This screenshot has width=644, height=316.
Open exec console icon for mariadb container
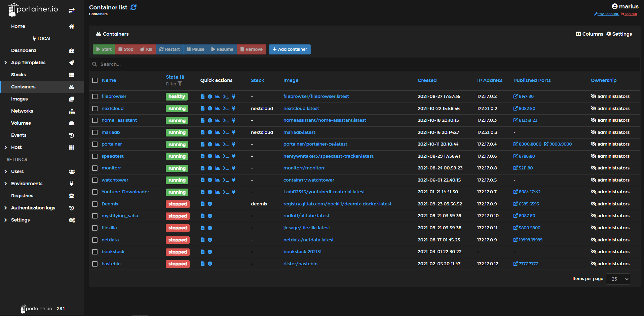(x=226, y=132)
